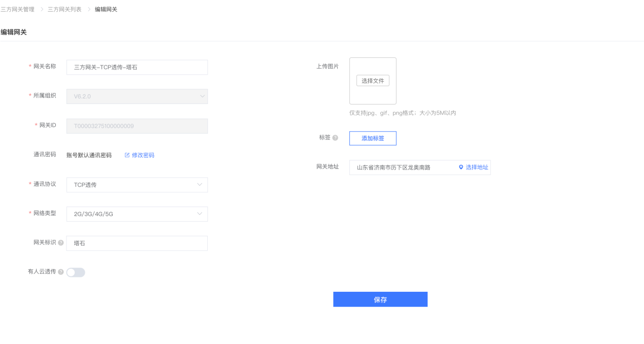Click the 选择地址 link
This screenshot has width=644, height=344.
point(477,167)
